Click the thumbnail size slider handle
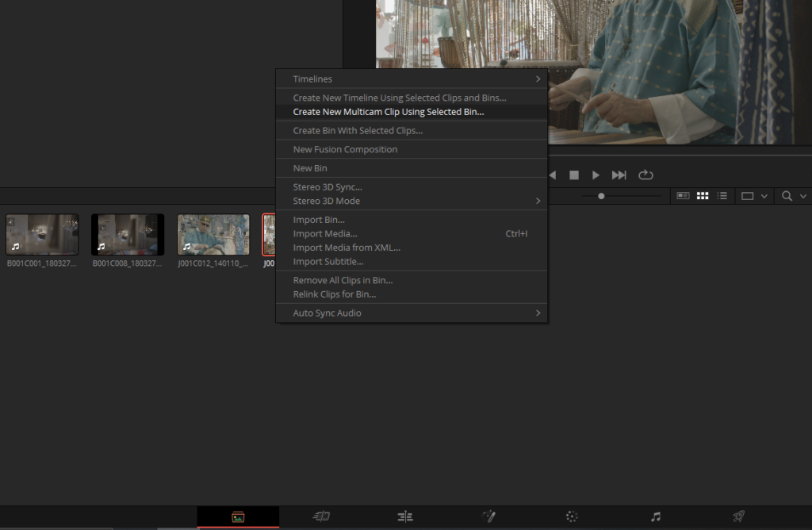Image resolution: width=812 pixels, height=530 pixels. (x=601, y=196)
